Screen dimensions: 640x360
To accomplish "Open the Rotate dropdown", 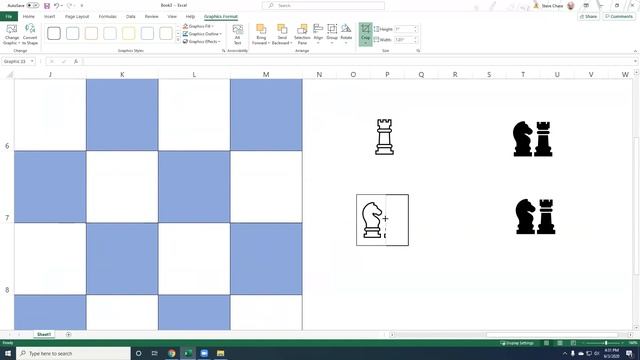I will coord(346,34).
